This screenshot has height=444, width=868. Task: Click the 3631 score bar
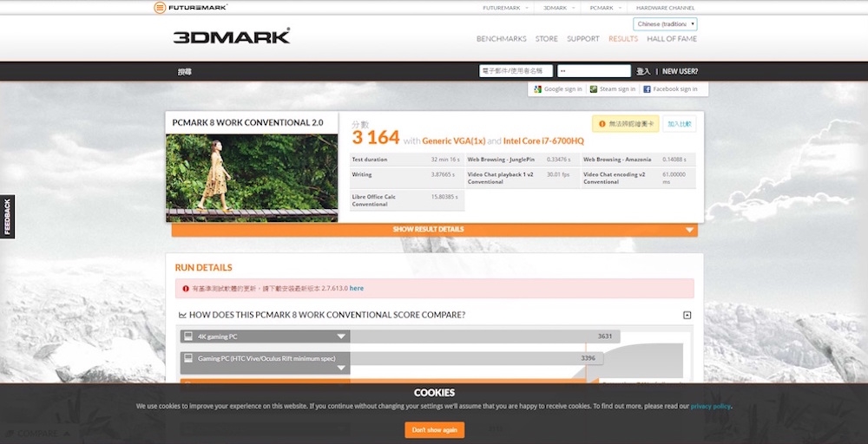[x=484, y=336]
